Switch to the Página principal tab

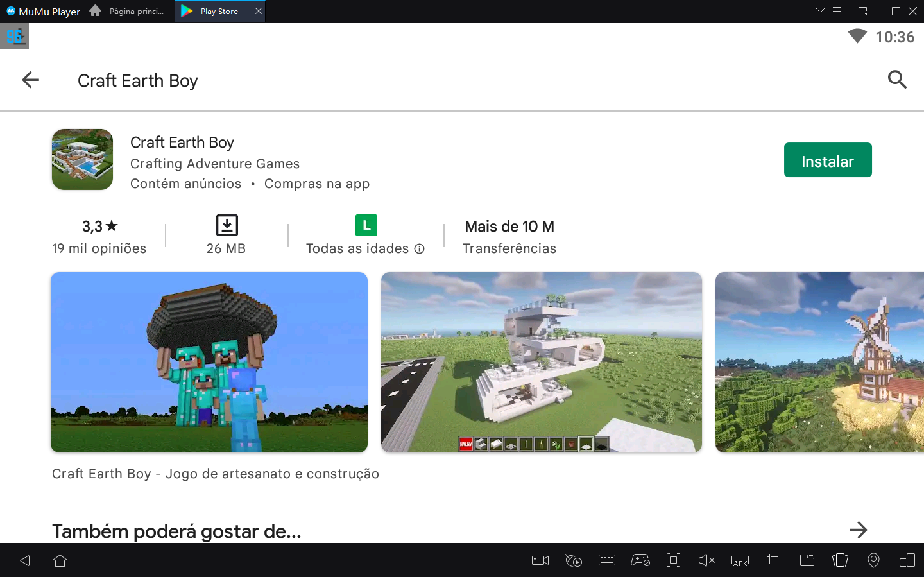click(x=127, y=12)
